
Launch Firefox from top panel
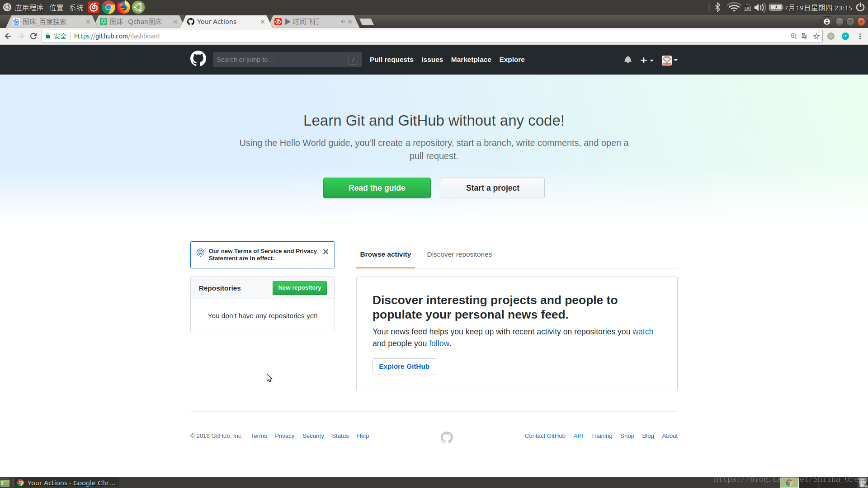coord(123,7)
